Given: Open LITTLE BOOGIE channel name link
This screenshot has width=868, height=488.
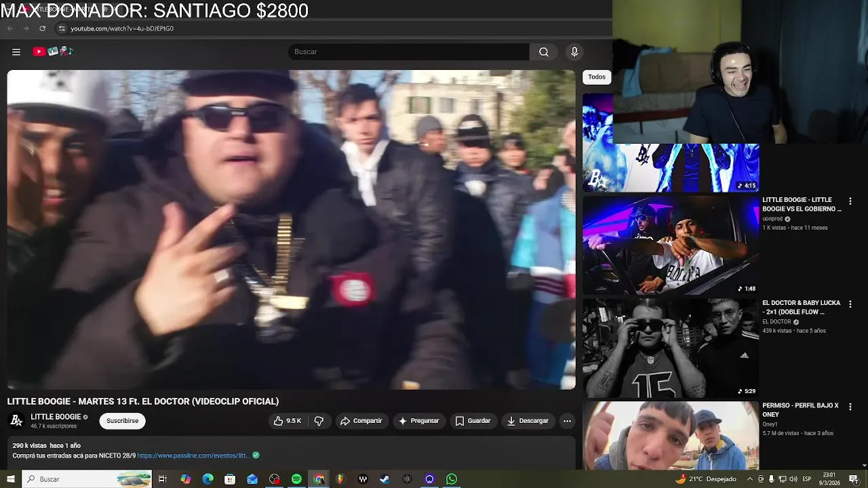Looking at the screenshot, I should tap(56, 417).
